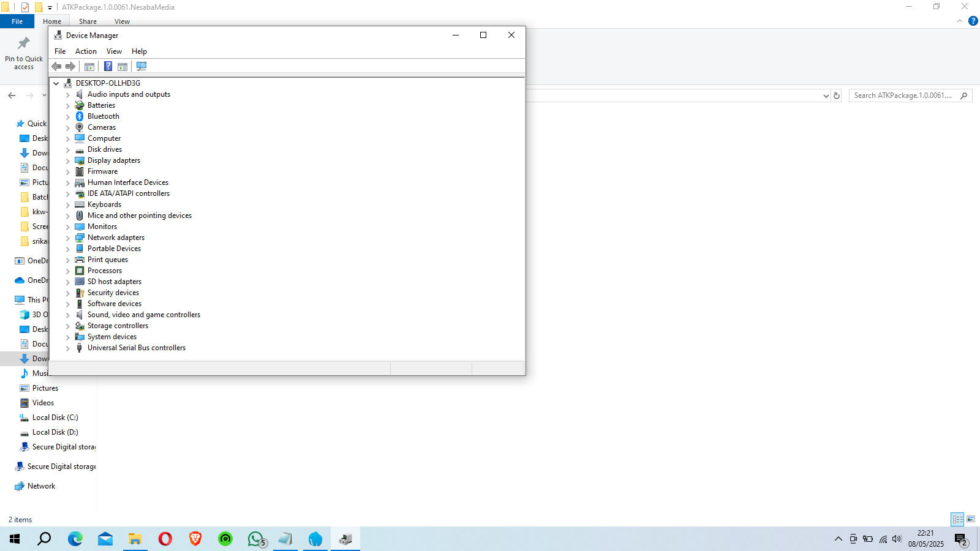
Task: Click the Bluetooth category icon
Action: coord(80,116)
